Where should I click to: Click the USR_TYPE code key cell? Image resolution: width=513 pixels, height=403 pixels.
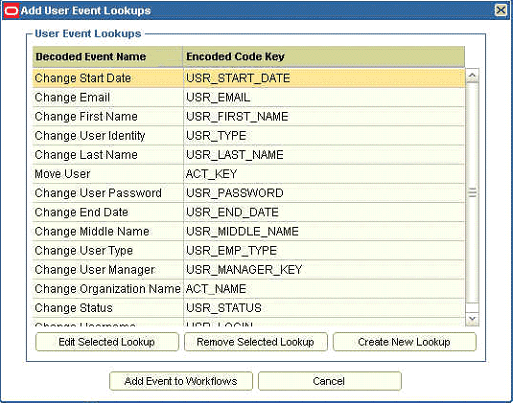pos(324,136)
